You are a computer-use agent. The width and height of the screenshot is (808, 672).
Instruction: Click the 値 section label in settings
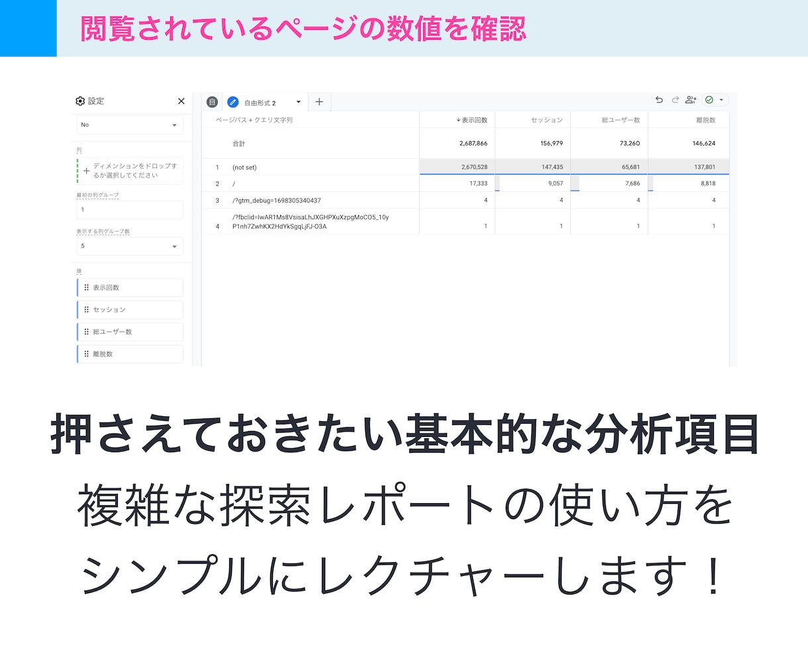(79, 271)
